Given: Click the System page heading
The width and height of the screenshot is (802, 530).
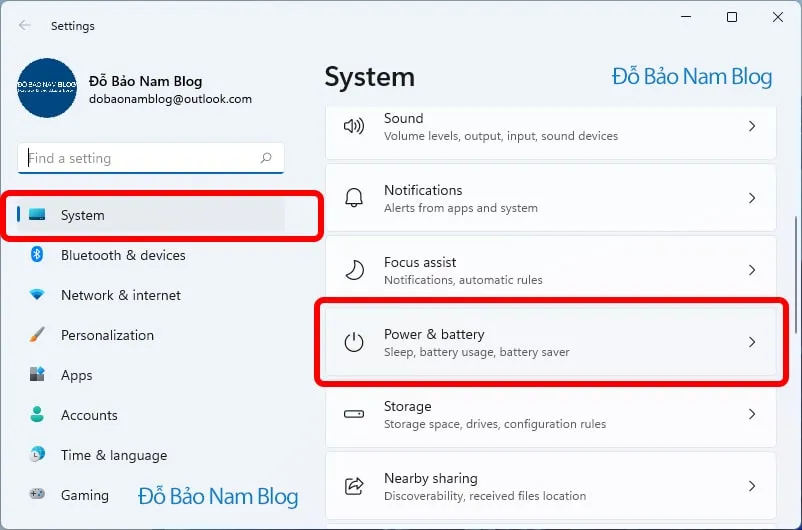Looking at the screenshot, I should coord(370,77).
